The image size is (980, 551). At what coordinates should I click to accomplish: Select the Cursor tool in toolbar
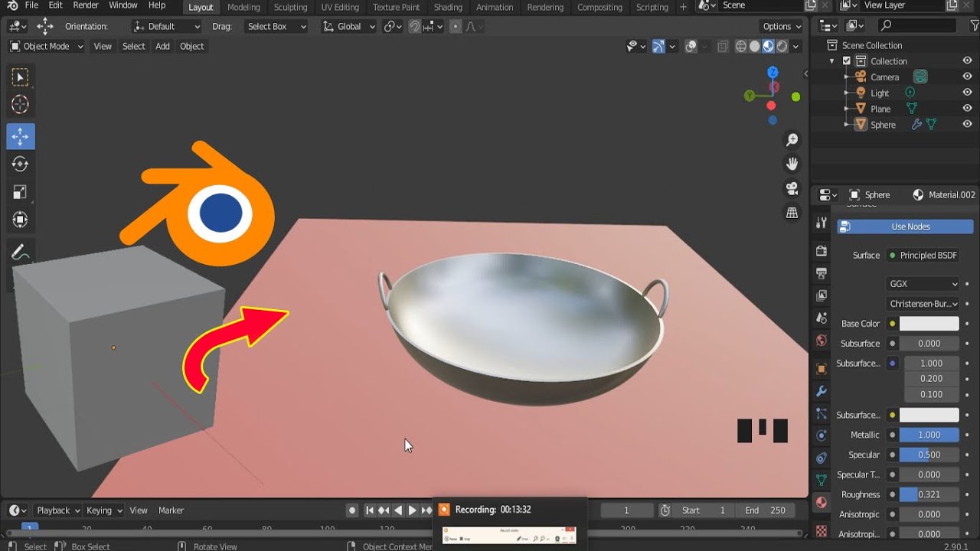21,105
